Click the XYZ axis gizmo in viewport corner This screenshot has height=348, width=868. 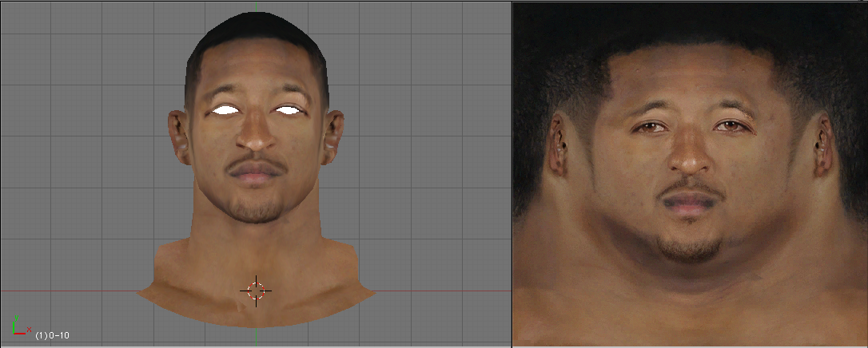point(19,327)
